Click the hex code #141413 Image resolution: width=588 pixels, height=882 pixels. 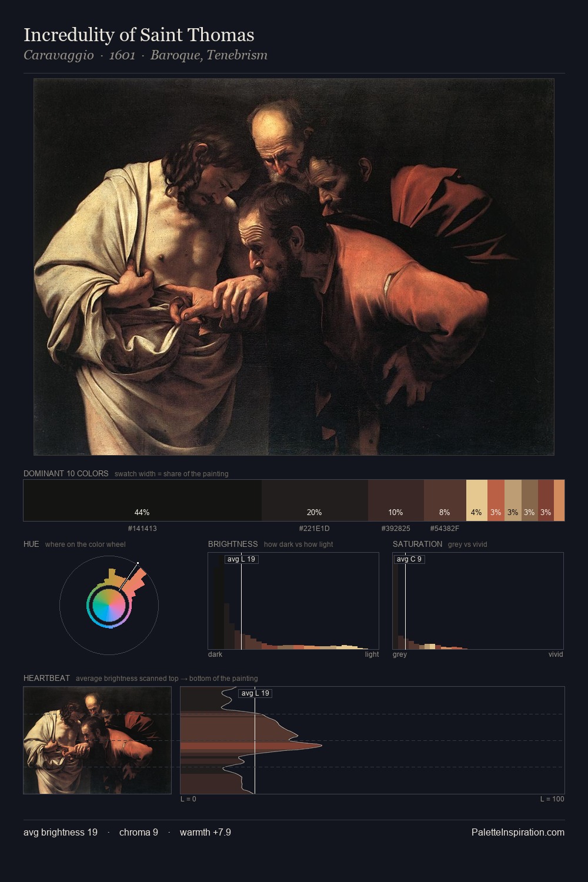click(x=142, y=529)
